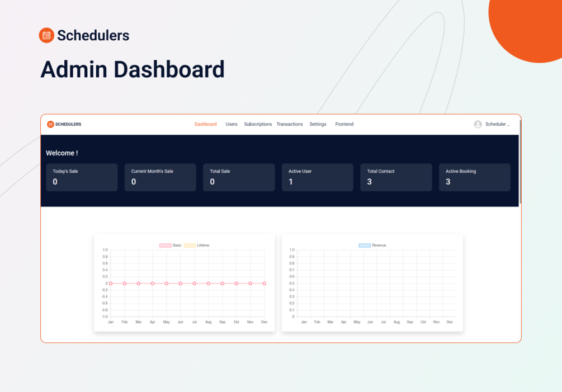Image resolution: width=562 pixels, height=392 pixels.
Task: Open the Frontend menu
Action: tap(344, 124)
